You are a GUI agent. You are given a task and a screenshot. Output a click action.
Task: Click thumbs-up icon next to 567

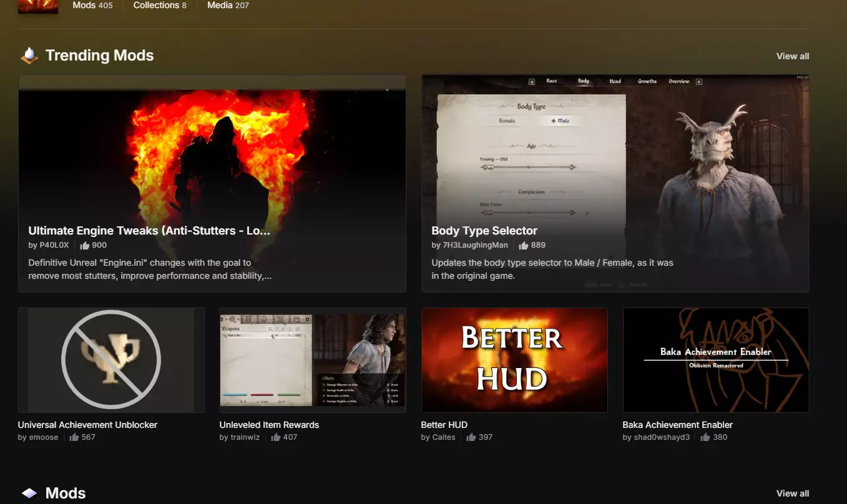74,437
